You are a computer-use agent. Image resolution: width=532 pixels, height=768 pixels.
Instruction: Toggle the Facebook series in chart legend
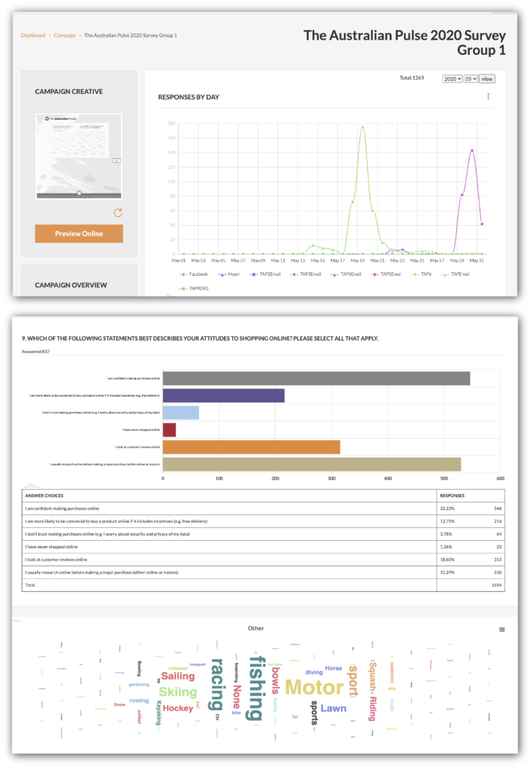(193, 274)
